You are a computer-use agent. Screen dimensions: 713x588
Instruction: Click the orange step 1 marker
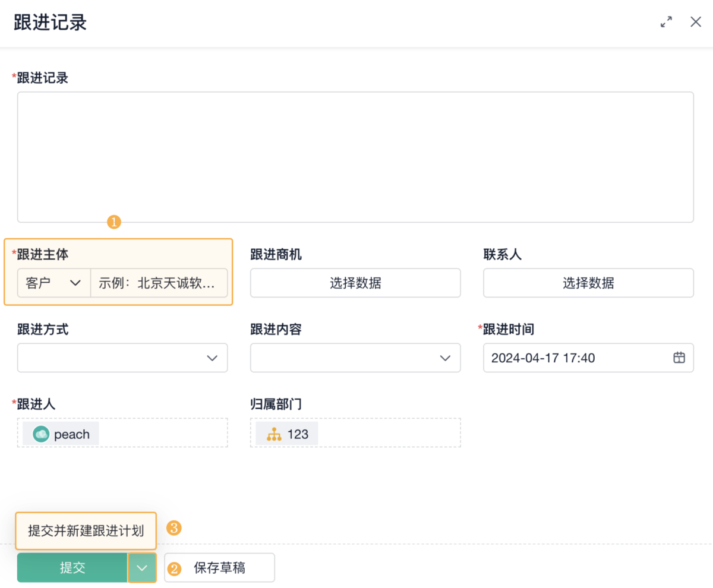click(113, 223)
